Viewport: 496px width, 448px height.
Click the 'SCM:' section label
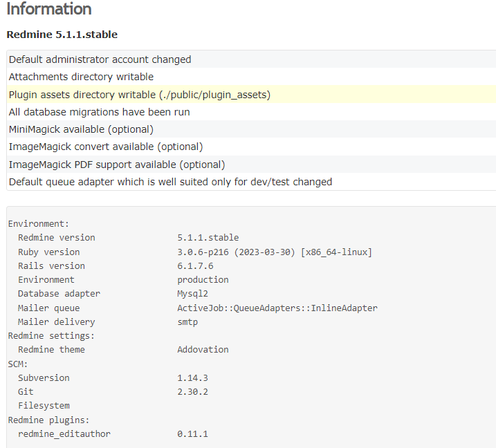18,364
